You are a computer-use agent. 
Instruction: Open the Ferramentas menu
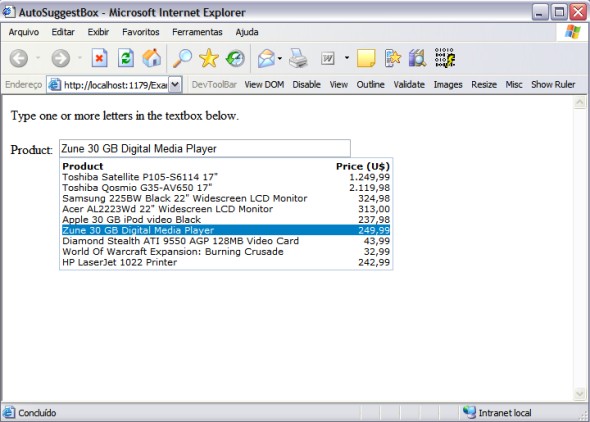point(197,32)
